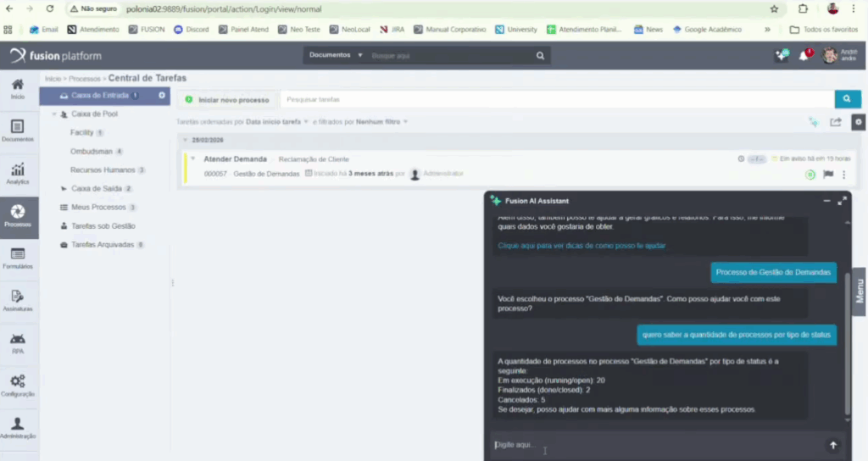Expand the Caixa de Saída folder
This screenshot has height=461, width=868.
coord(64,188)
